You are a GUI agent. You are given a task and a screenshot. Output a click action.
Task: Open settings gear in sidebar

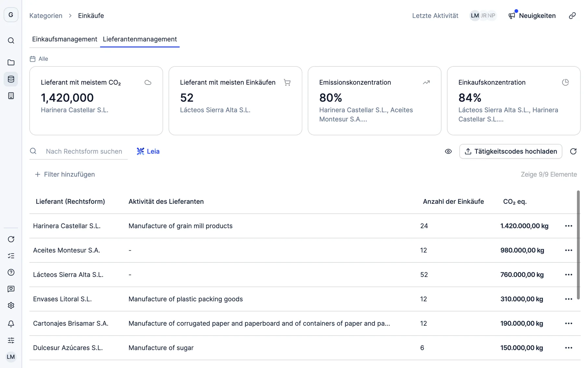[11, 306]
